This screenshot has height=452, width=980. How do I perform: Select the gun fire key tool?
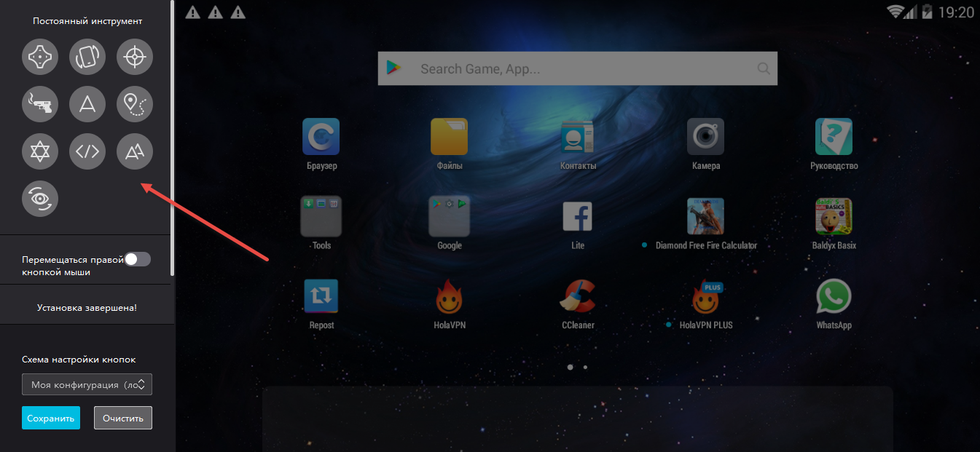click(40, 104)
